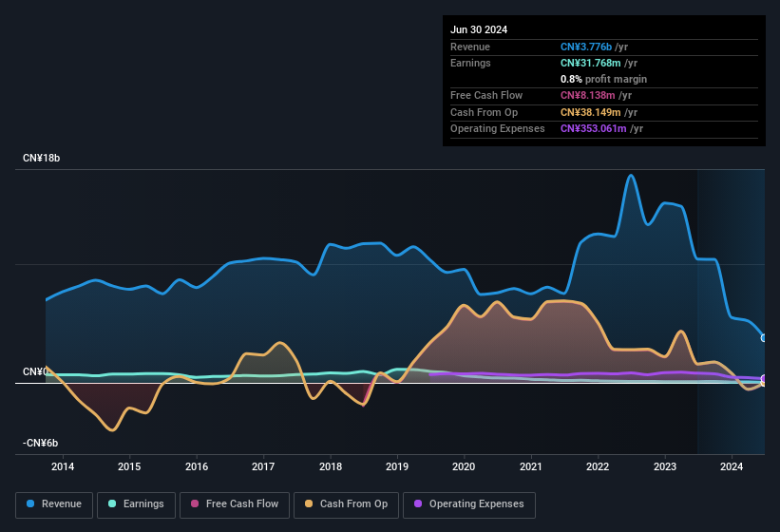This screenshot has width=780, height=532.
Task: Click the CN¥18b y-axis label
Action: pos(41,158)
